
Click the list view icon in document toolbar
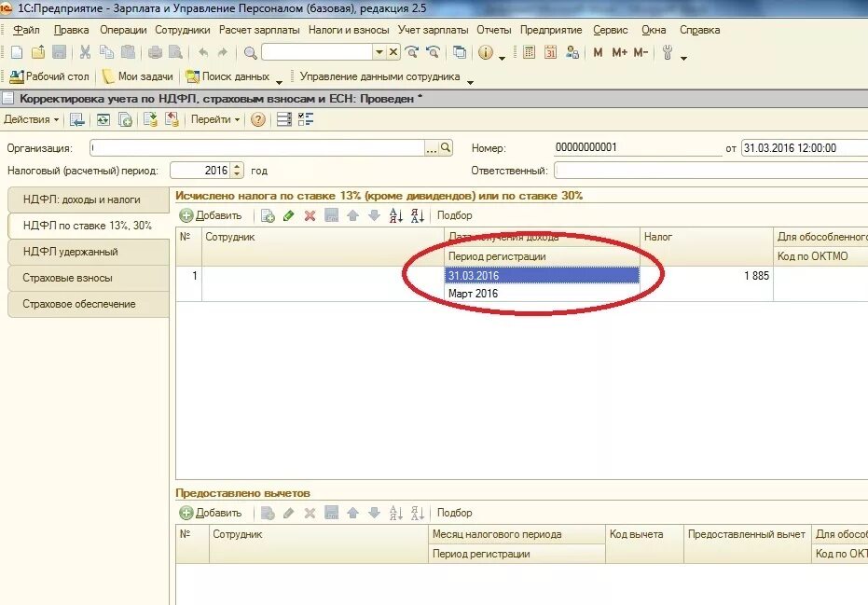284,119
